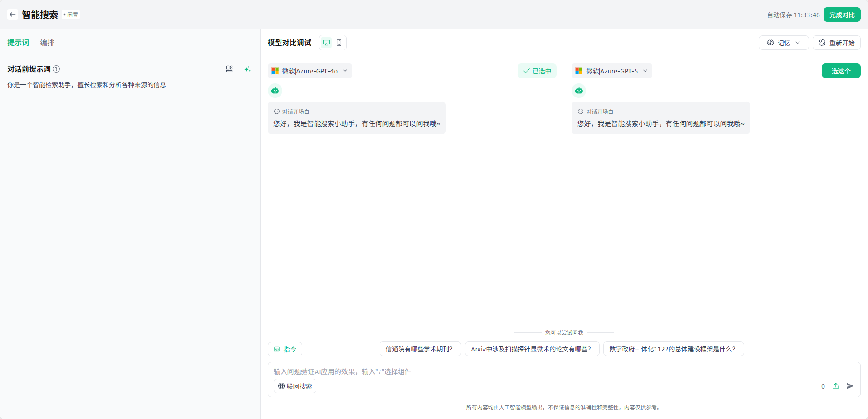Click the help icon next to 对话前提示词

[56, 69]
